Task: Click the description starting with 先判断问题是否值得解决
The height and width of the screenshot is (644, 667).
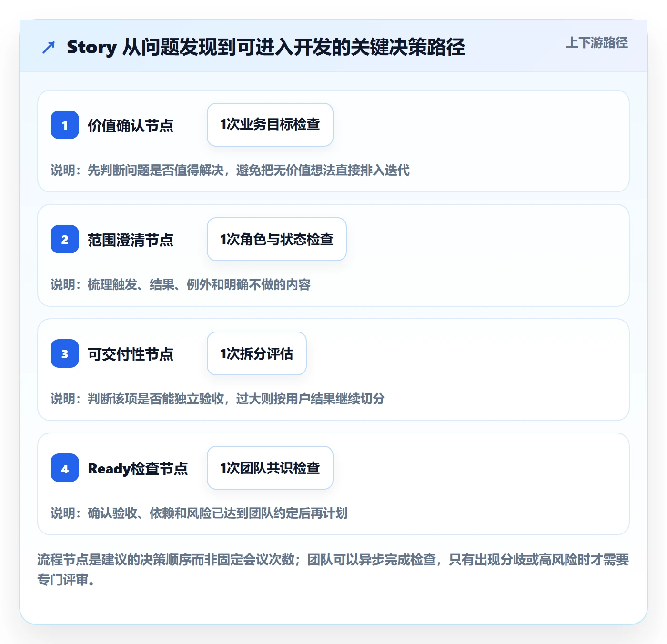Action: (x=230, y=170)
